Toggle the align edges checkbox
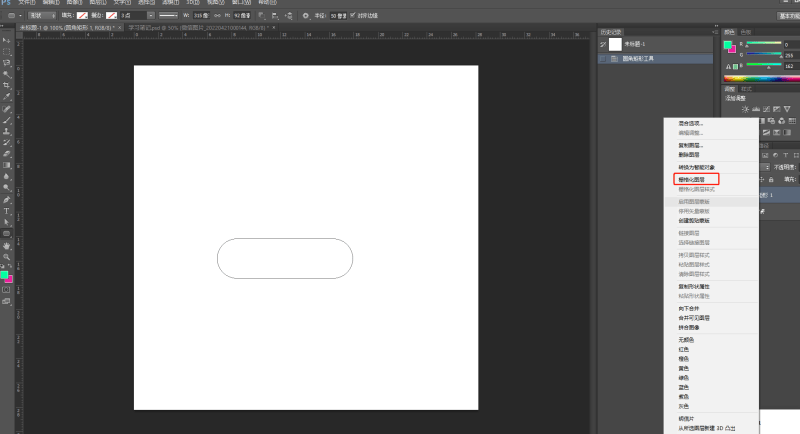The image size is (800, 434). (x=353, y=16)
